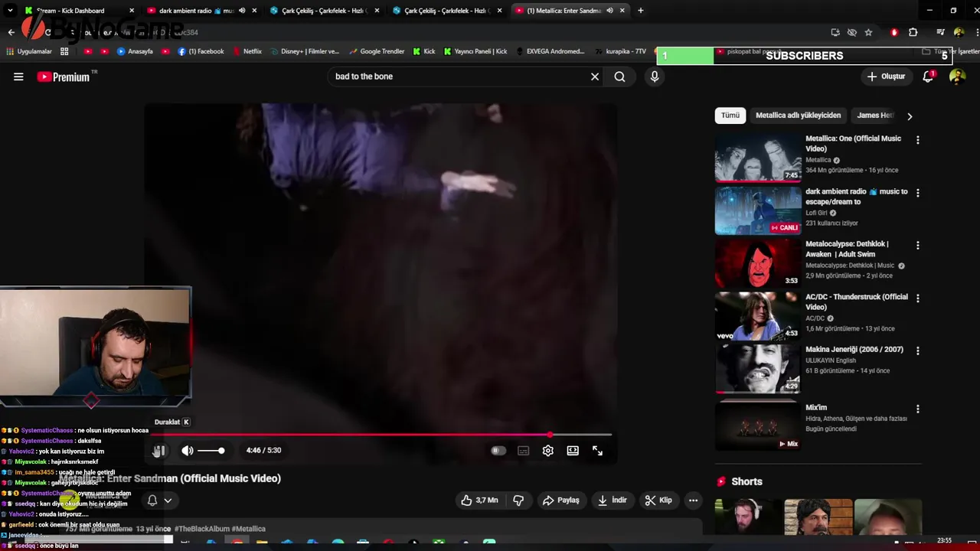Image resolution: width=980 pixels, height=551 pixels.
Task: Click the #TheBlackAlbum hashtag
Action: (201, 529)
